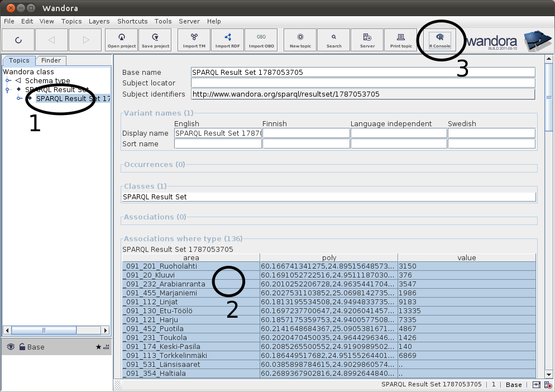The image size is (555, 392).
Task: Expand the Schema type tree node
Action: 8,81
